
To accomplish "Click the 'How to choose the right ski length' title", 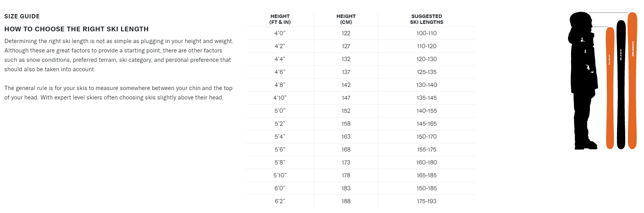I will (x=76, y=29).
